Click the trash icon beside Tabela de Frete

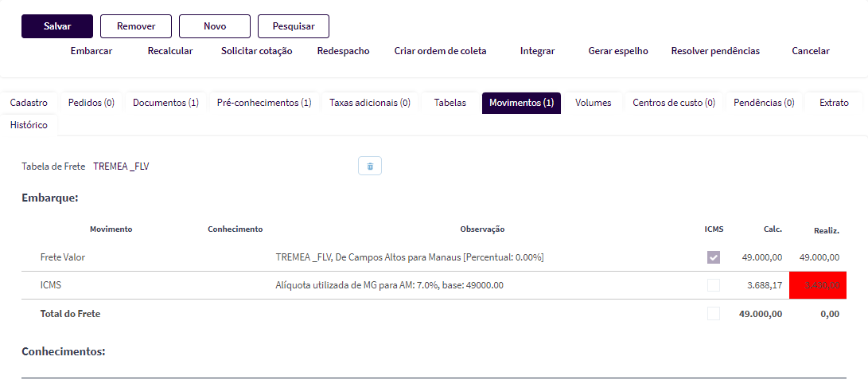point(370,166)
